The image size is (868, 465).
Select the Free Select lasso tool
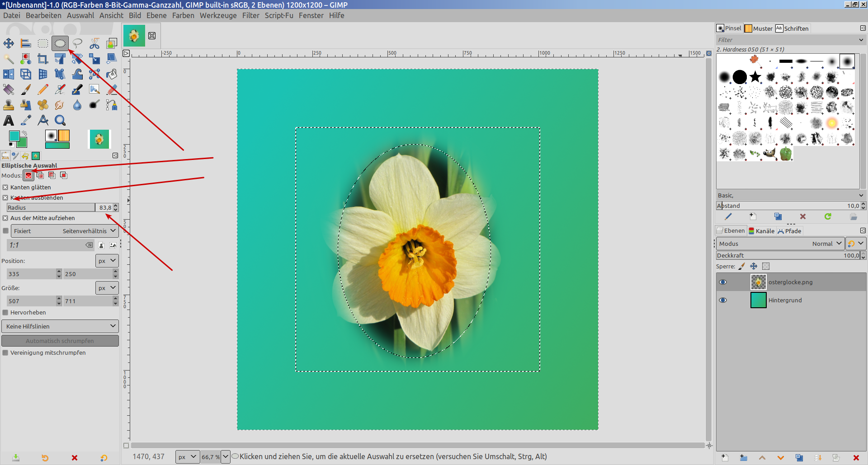[77, 43]
